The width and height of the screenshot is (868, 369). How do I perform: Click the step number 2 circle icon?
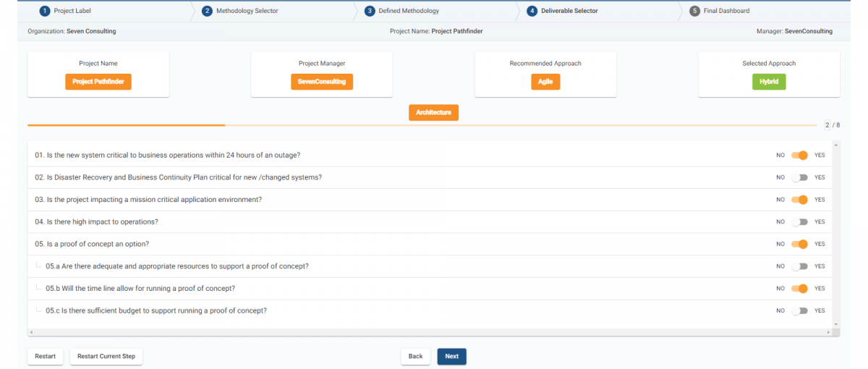point(207,11)
